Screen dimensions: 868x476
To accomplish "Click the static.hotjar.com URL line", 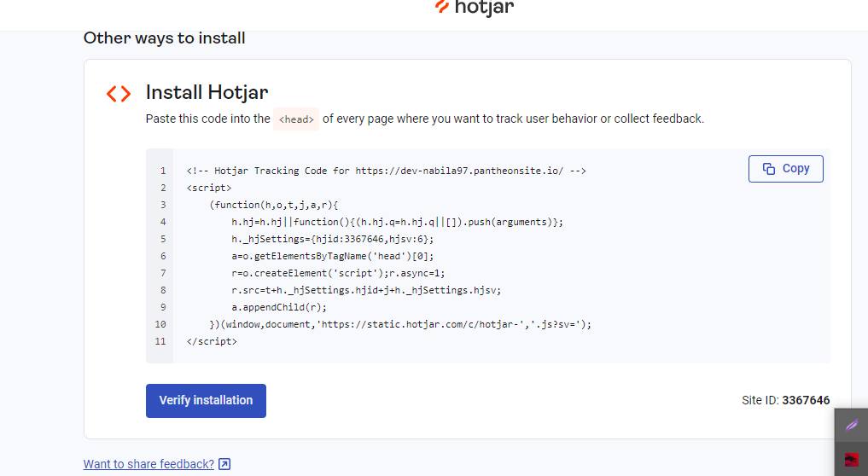I will point(400,324).
